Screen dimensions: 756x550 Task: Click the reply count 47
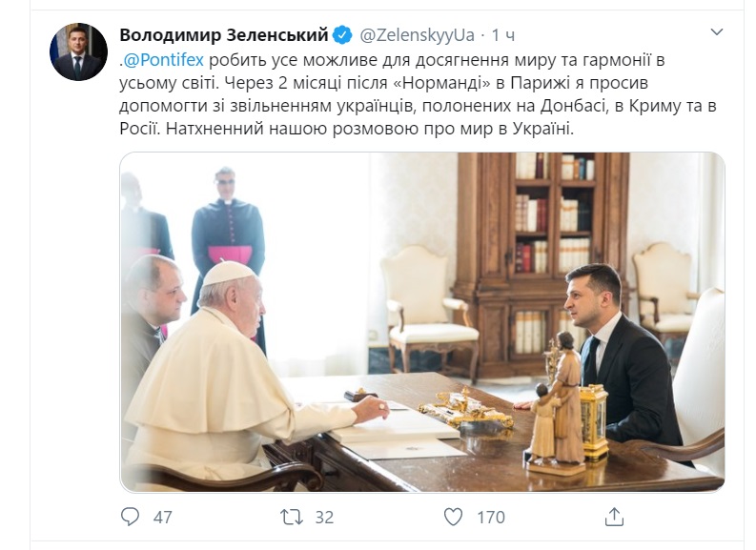tap(162, 518)
